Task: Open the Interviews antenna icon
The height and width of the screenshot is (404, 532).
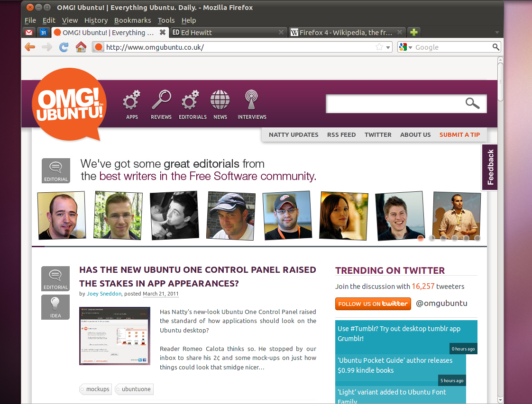Action: tap(252, 100)
